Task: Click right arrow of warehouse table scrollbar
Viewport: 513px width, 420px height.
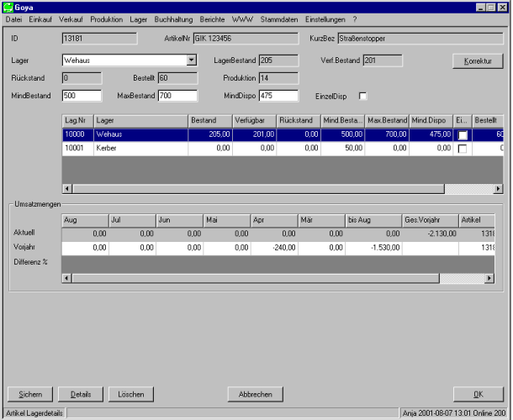Action: coord(498,189)
